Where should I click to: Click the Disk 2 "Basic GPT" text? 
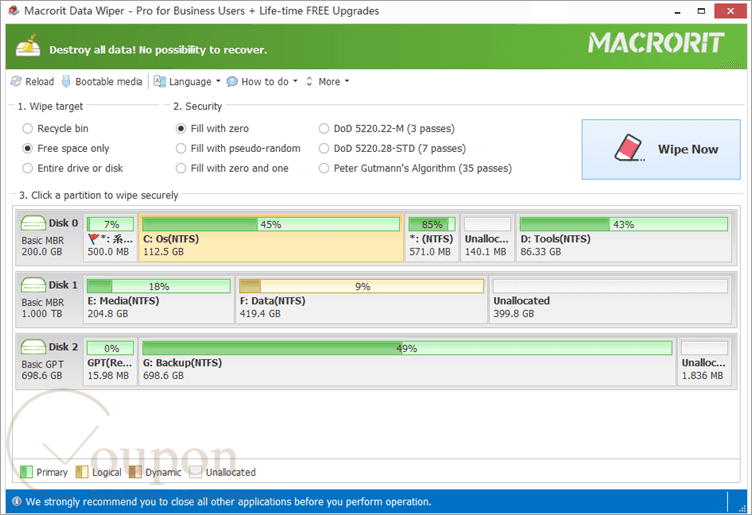[43, 364]
